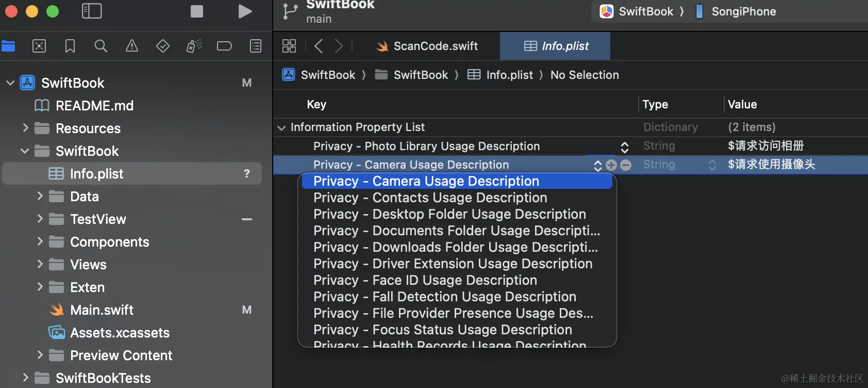Choose Privacy - Desktop Folder Usage Description
868x388 pixels.
pos(457,214)
